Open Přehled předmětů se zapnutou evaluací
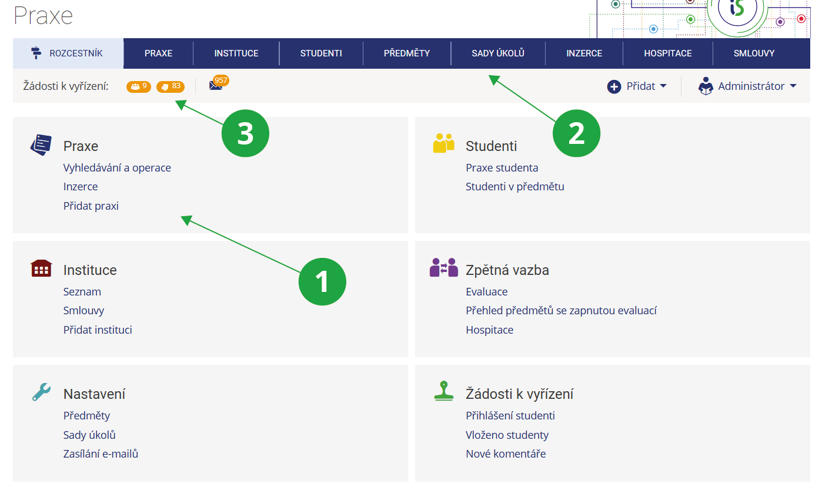This screenshot has width=822, height=504. [561, 311]
